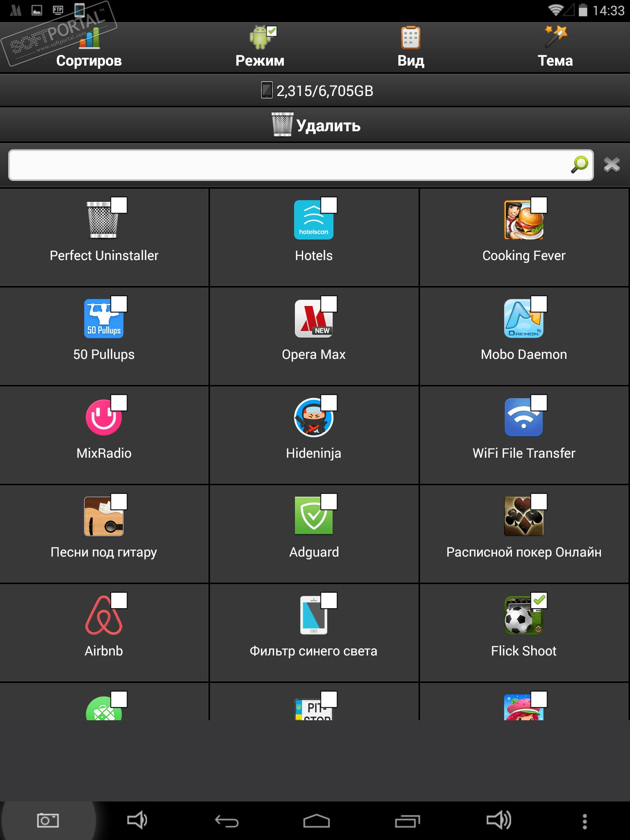This screenshot has width=630, height=840.
Task: Tap the Opera Max app icon
Action: 314,319
